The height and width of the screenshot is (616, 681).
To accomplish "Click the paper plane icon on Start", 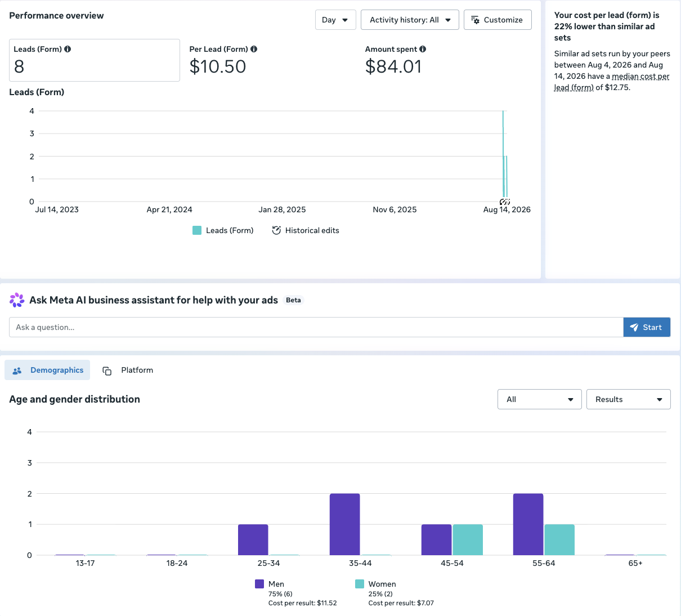I will 634,327.
